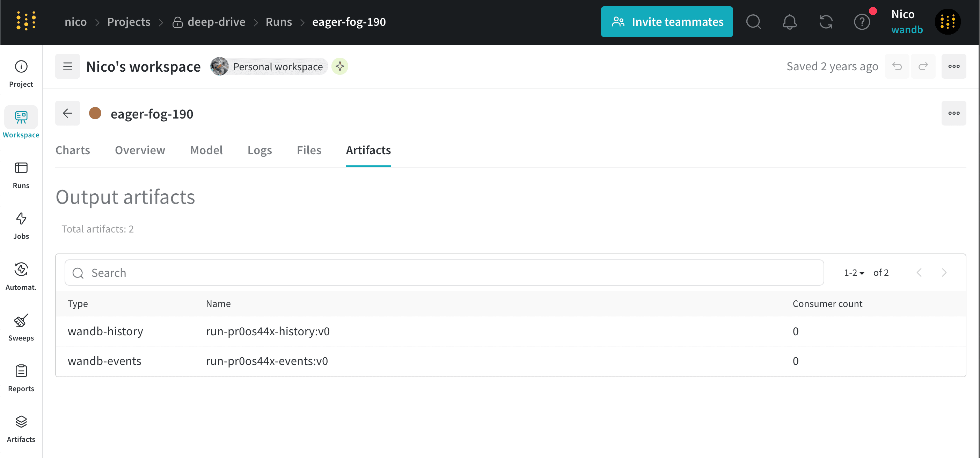Open the Logs tab
The width and height of the screenshot is (980, 458).
pyautogui.click(x=259, y=150)
